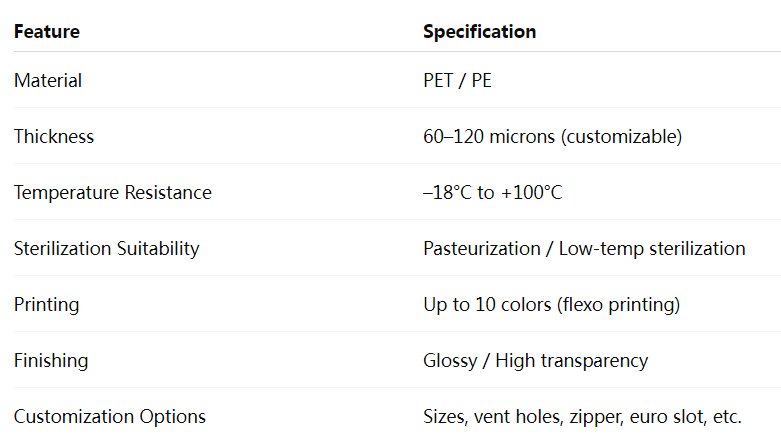Image resolution: width=781 pixels, height=447 pixels.
Task: Click the word zipper in last row
Action: (x=597, y=417)
